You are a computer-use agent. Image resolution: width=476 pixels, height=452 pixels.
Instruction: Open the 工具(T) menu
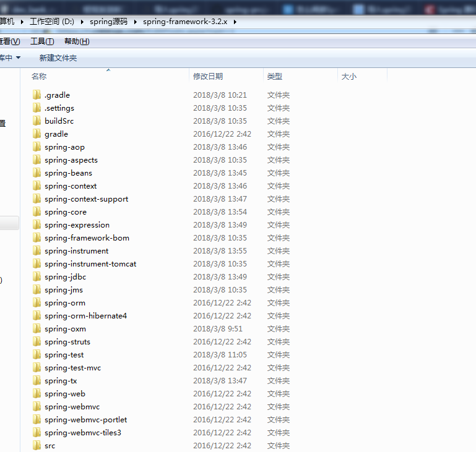click(42, 41)
